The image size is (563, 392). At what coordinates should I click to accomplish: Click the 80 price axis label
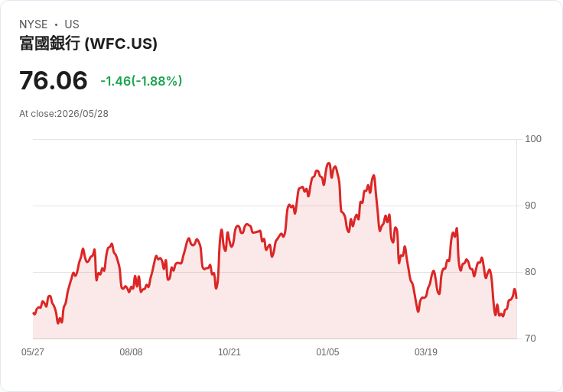530,272
